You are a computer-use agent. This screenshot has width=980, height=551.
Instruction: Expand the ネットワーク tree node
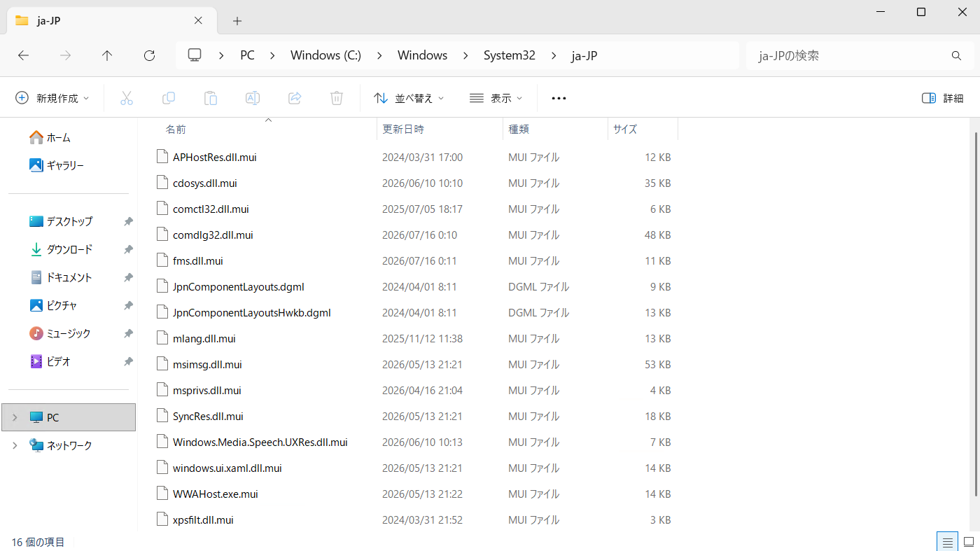pyautogui.click(x=15, y=445)
